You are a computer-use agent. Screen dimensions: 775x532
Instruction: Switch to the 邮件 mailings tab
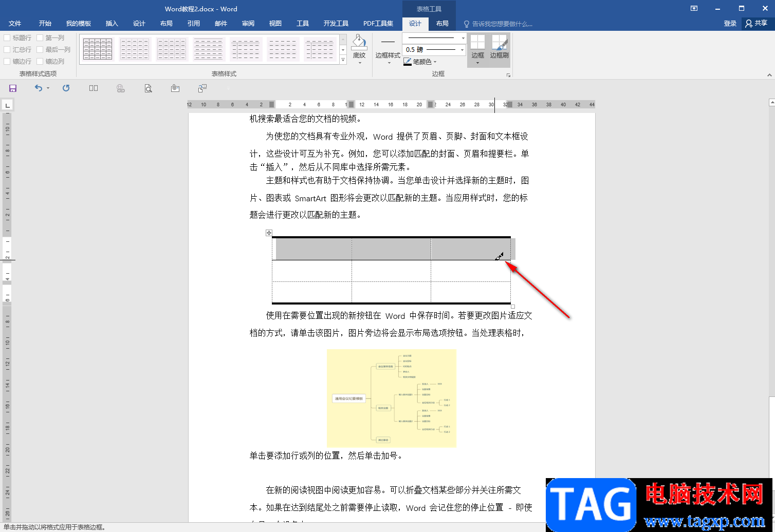point(221,24)
